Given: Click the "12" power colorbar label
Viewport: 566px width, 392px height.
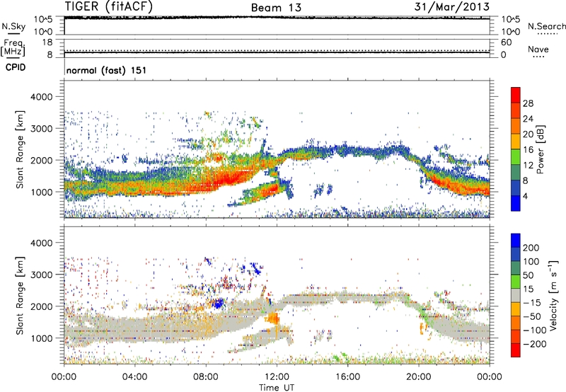Looking at the screenshot, I should click(528, 166).
